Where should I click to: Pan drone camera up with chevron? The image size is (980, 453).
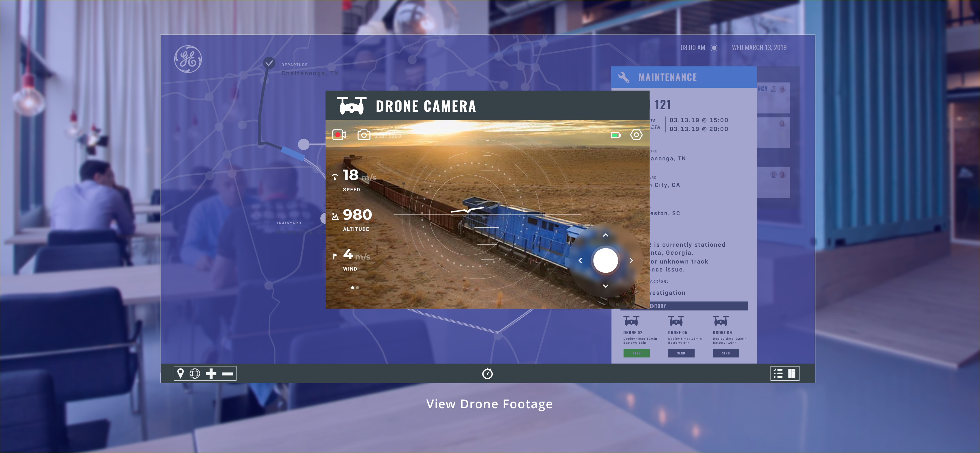pyautogui.click(x=606, y=235)
